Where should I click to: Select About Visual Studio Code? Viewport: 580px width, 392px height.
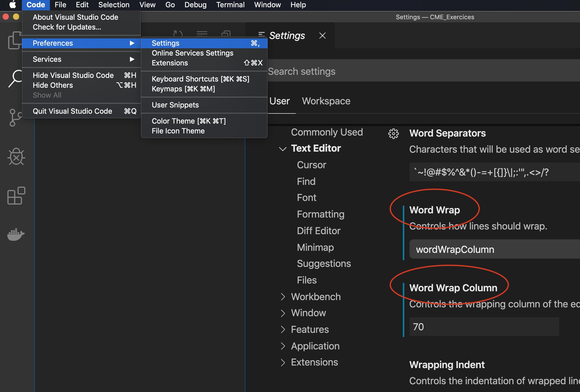click(x=81, y=17)
